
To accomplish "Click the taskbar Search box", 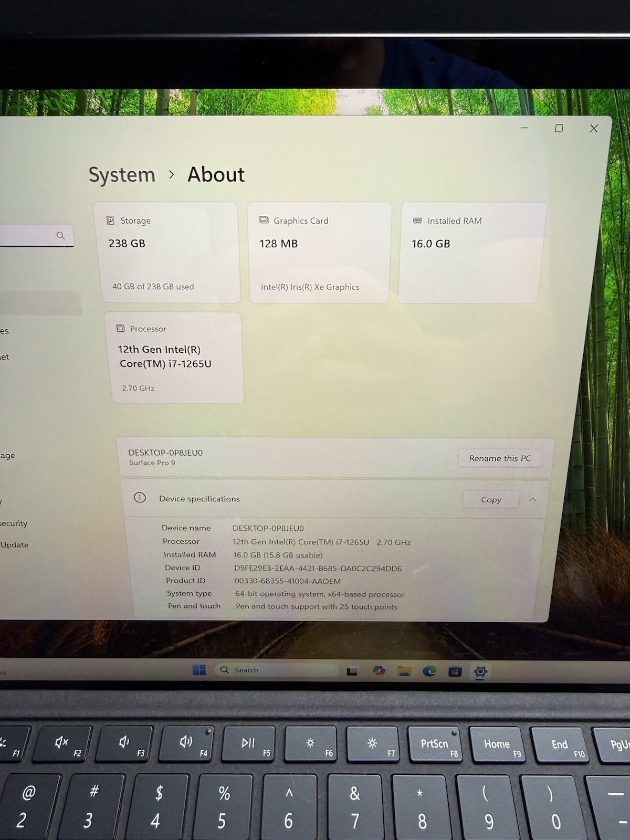I will pyautogui.click(x=277, y=670).
